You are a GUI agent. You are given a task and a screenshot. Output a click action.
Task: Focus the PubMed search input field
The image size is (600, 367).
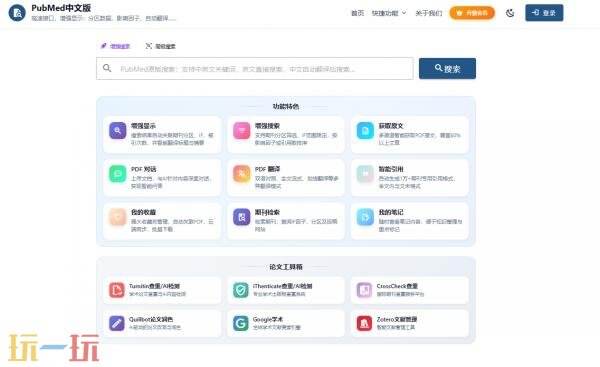pos(255,69)
